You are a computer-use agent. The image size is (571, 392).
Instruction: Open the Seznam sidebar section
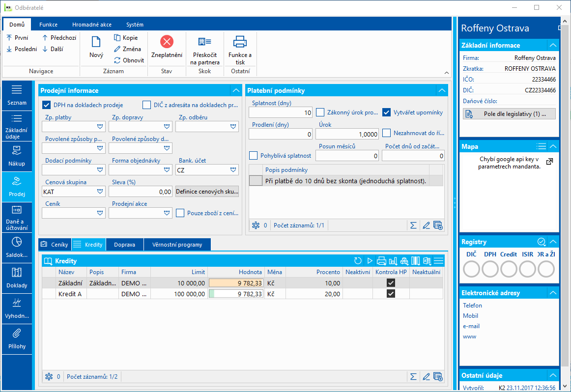(x=17, y=95)
